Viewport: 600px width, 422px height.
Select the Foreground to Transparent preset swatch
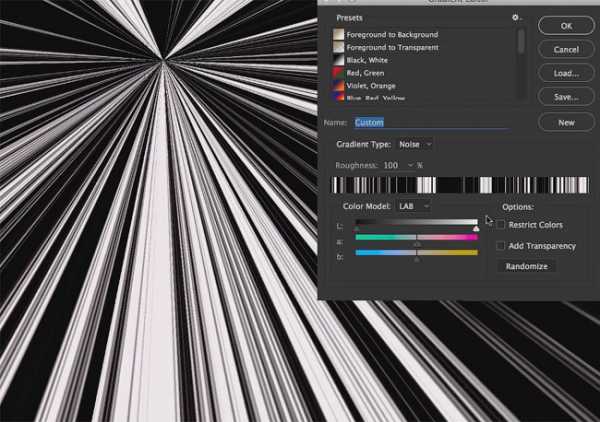pos(338,47)
